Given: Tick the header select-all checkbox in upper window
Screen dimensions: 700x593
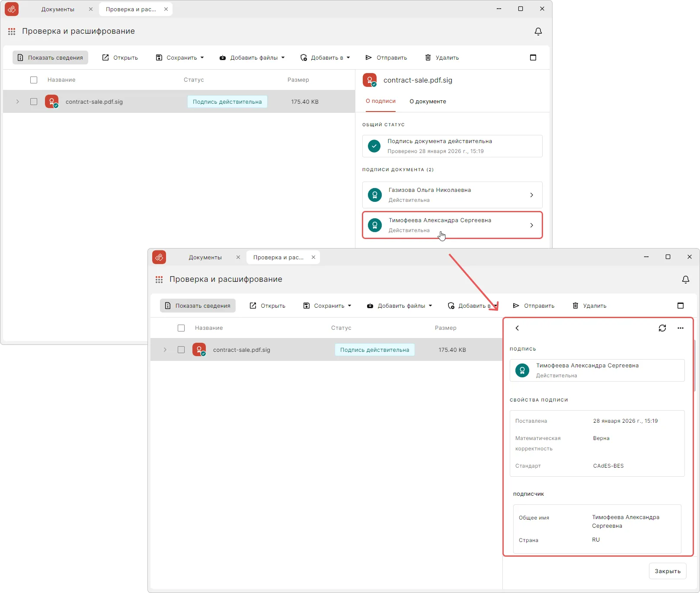Looking at the screenshot, I should (34, 80).
